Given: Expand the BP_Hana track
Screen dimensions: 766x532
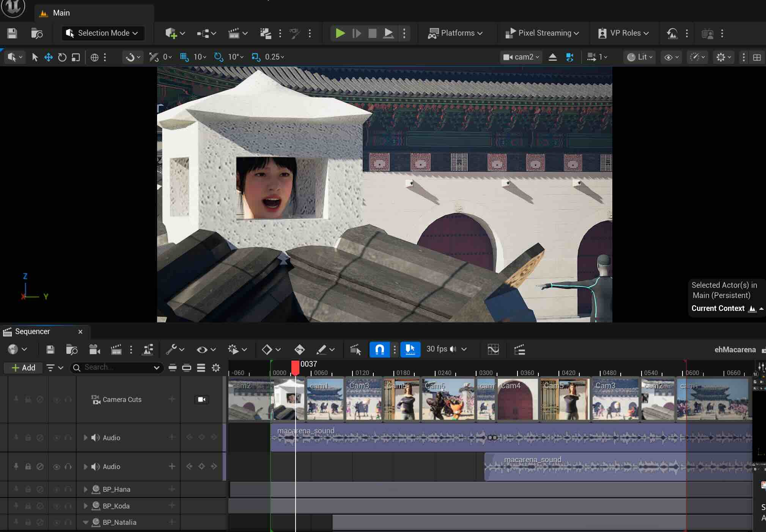Looking at the screenshot, I should click(x=86, y=490).
